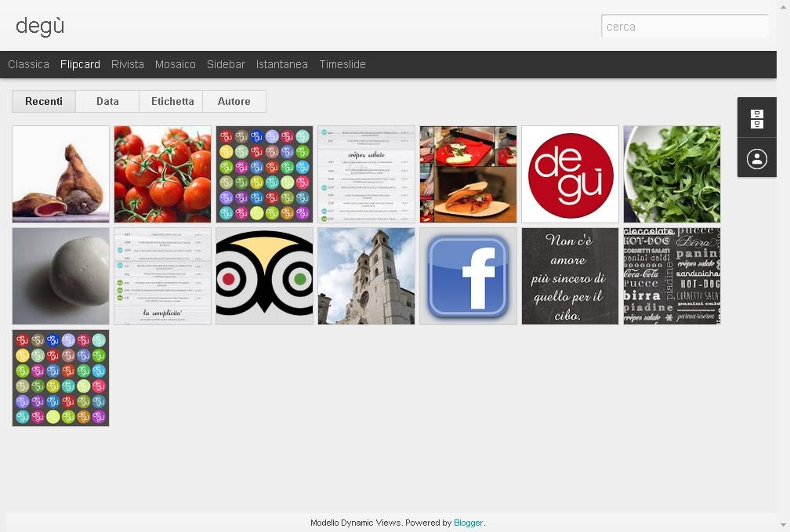Switch to the Classica view
Screen dimensions: 790x532
click(x=29, y=64)
